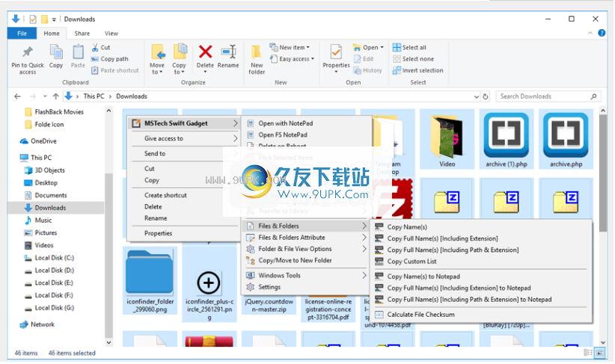This screenshot has width=615, height=364.
Task: Click History in the ribbon
Action: (368, 70)
